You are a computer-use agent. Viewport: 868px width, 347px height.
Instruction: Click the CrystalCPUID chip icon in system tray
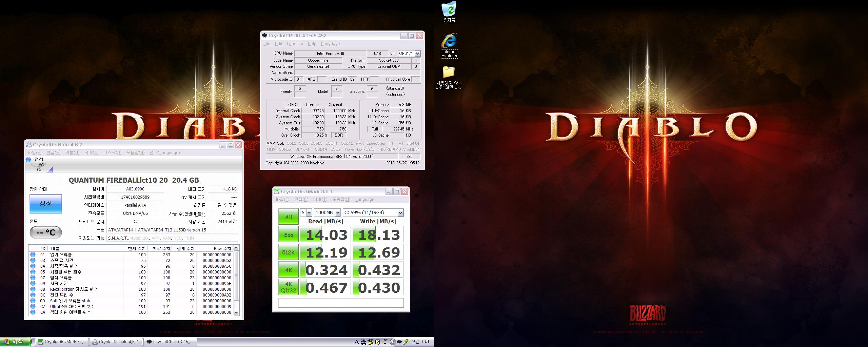[x=399, y=342]
